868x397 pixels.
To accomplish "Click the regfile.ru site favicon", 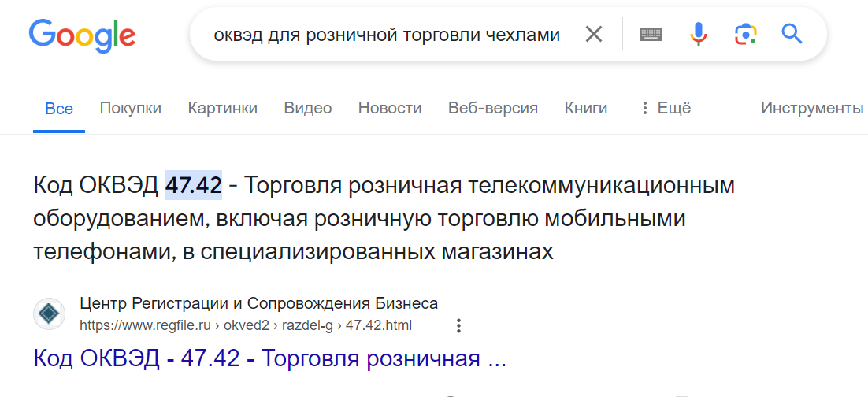I will point(49,314).
